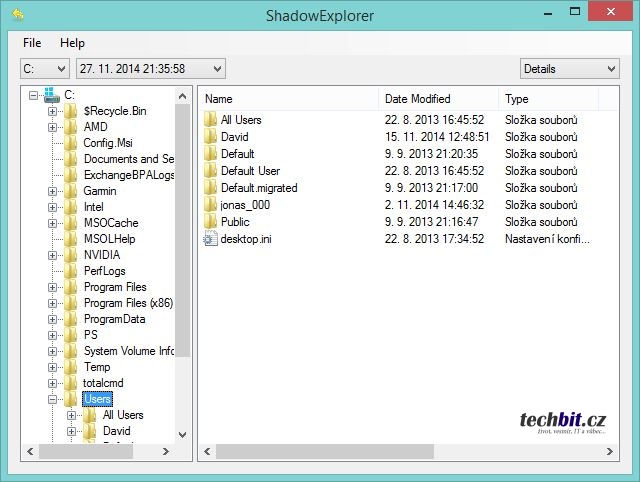Viewport: 640px width, 482px height.
Task: Expand the totalcmd tree node
Action: tap(52, 383)
